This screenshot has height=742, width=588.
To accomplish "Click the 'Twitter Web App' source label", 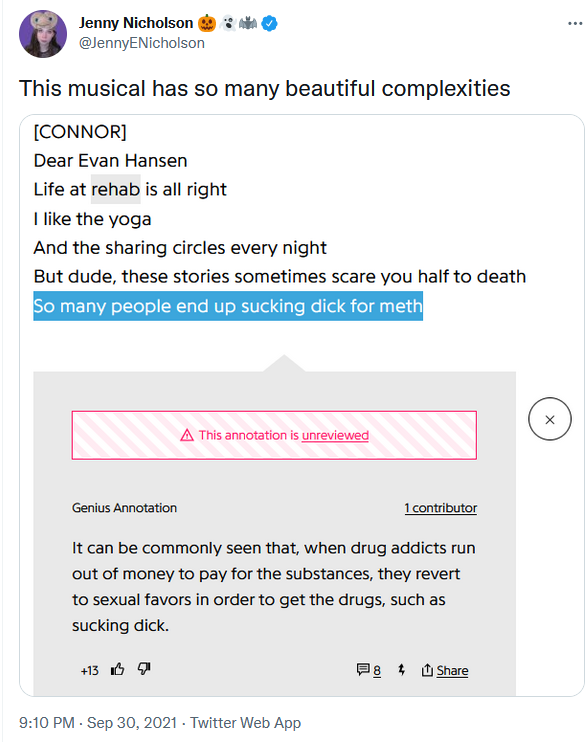I will tap(246, 723).
